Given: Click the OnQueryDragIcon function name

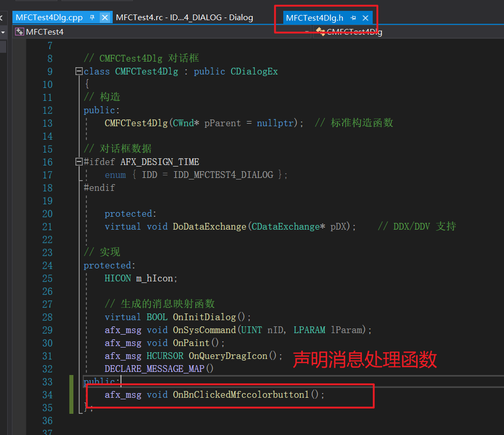Looking at the screenshot, I should (x=228, y=355).
